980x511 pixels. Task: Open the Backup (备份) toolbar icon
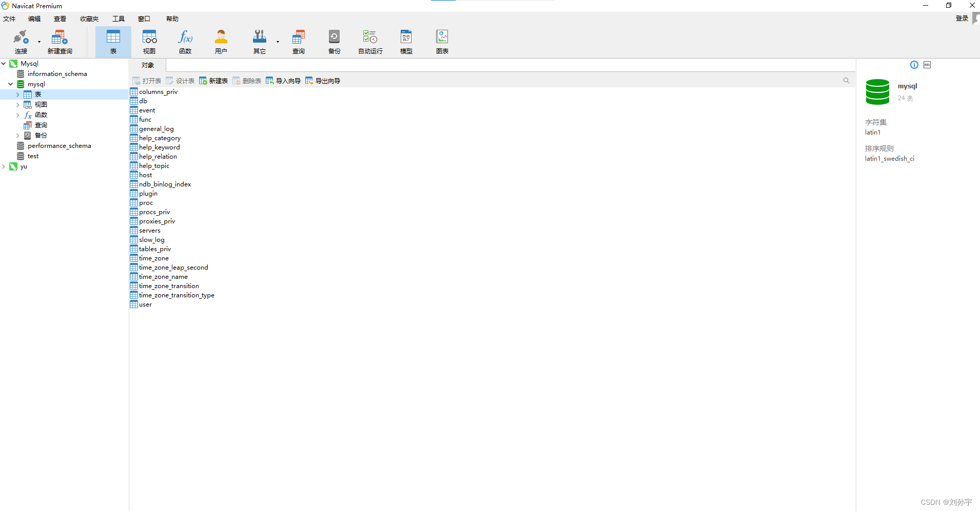(x=335, y=42)
